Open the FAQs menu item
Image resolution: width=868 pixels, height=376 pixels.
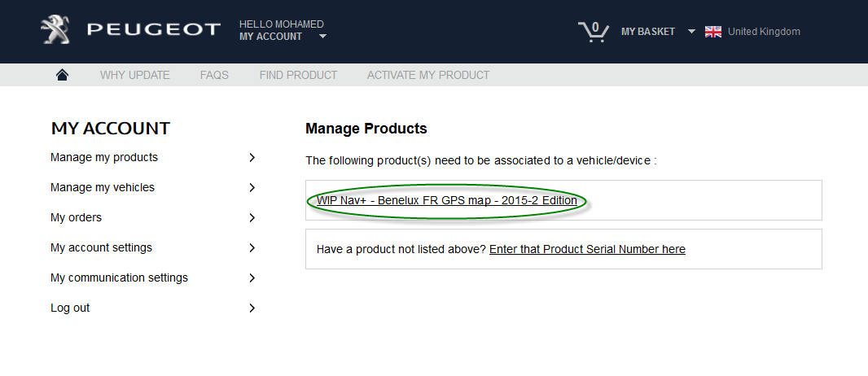[x=214, y=75]
